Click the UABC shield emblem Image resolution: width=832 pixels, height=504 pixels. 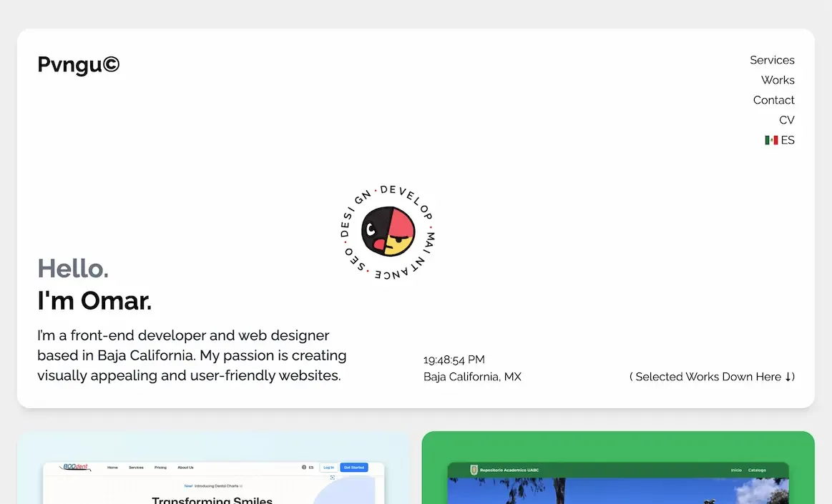tap(473, 470)
